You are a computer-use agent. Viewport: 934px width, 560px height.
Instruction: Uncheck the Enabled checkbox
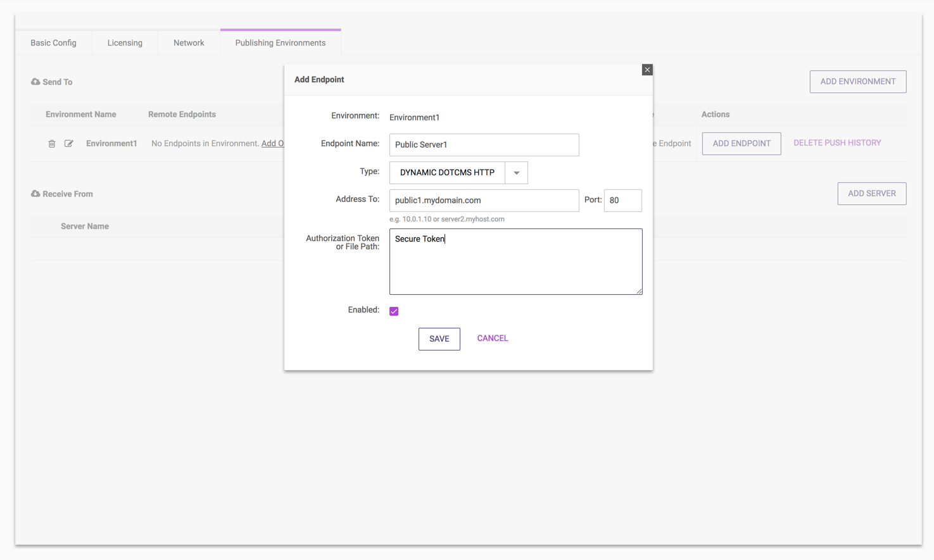pyautogui.click(x=394, y=311)
